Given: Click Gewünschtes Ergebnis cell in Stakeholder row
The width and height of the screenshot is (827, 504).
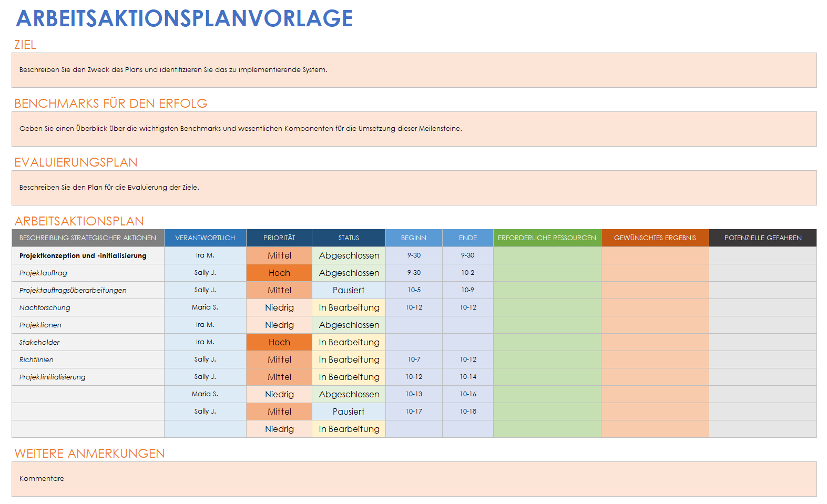Looking at the screenshot, I should pos(655,342).
